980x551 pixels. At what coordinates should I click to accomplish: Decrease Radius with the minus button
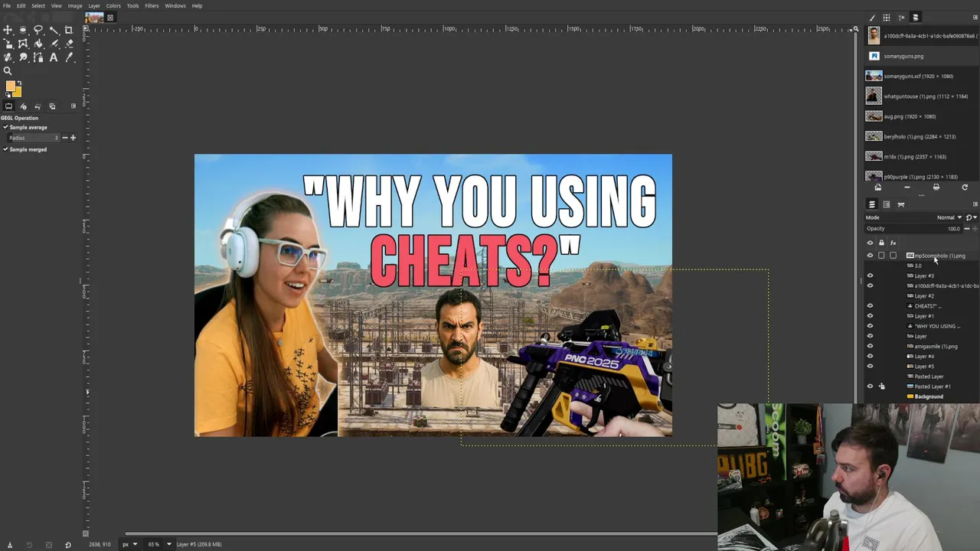point(65,138)
